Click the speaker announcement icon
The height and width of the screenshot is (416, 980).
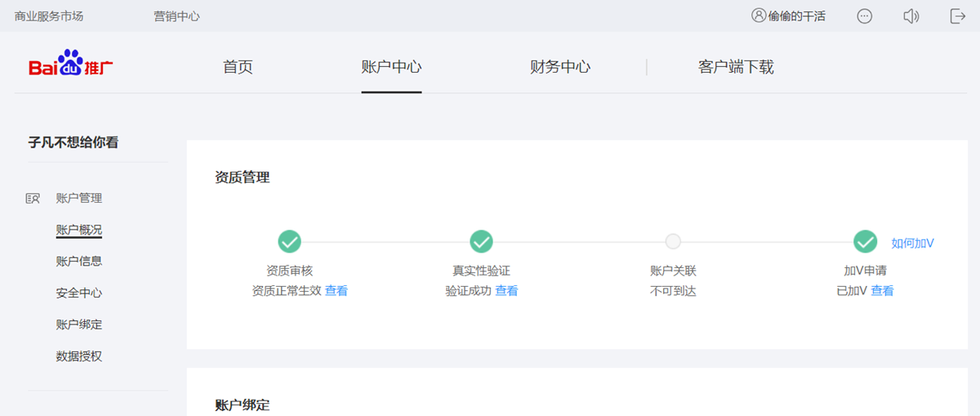tap(911, 16)
